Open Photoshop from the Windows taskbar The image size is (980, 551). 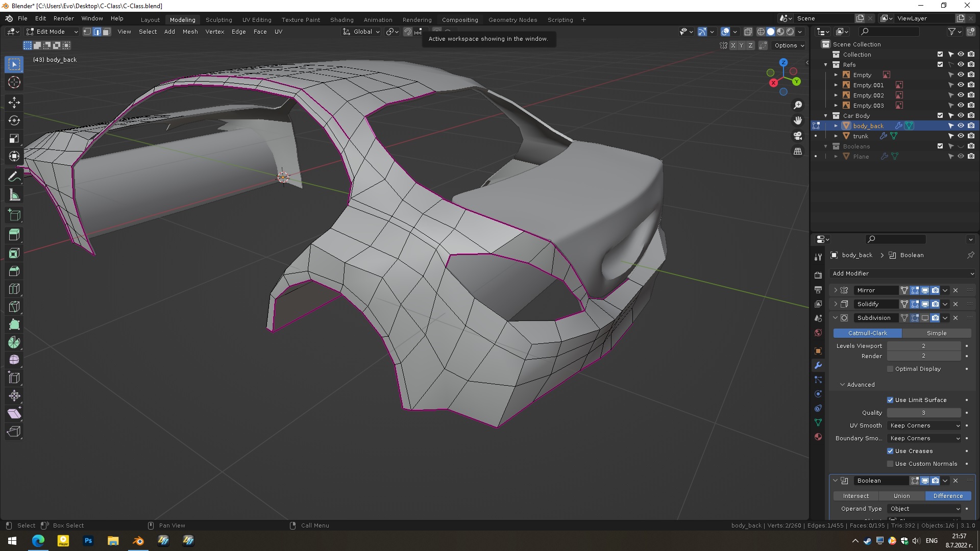88,541
